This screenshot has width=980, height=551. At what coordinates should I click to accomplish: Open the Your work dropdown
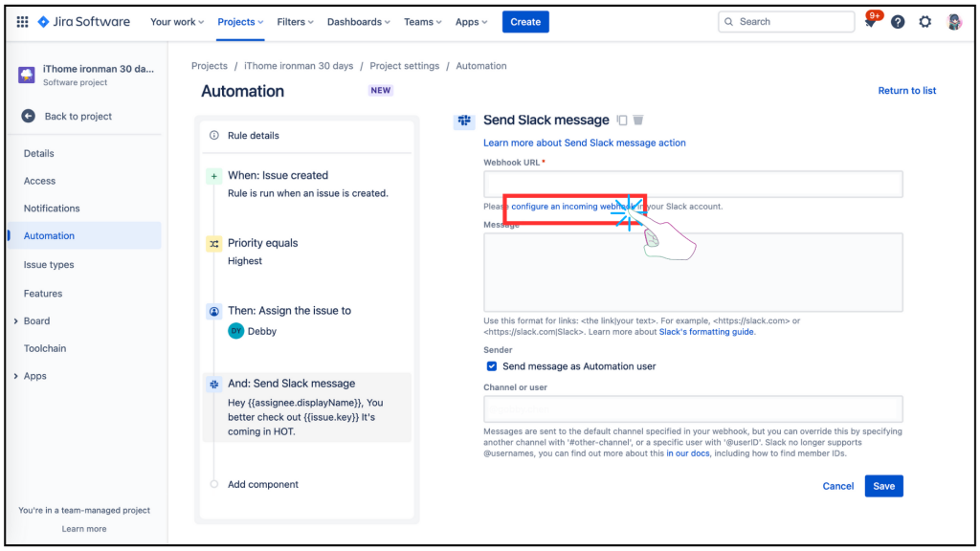point(177,22)
